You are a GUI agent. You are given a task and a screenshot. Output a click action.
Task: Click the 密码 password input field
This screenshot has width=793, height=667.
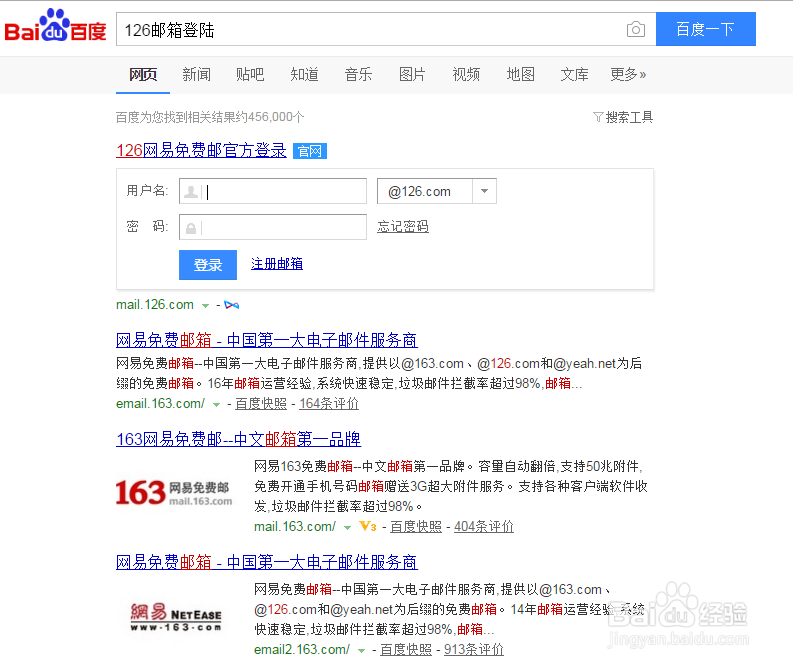click(273, 227)
